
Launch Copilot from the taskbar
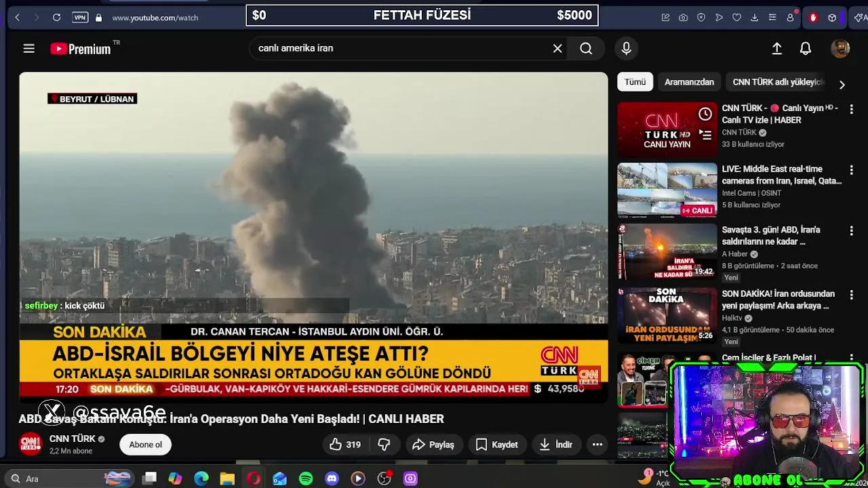pyautogui.click(x=175, y=479)
